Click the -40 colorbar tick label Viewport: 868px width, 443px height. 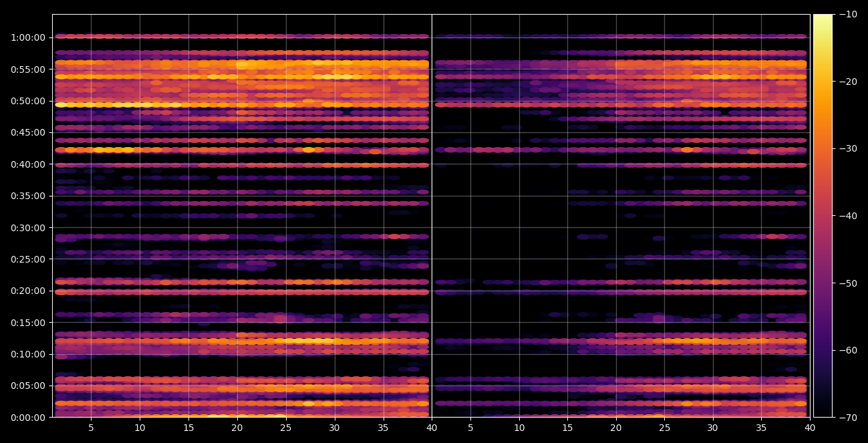click(848, 216)
